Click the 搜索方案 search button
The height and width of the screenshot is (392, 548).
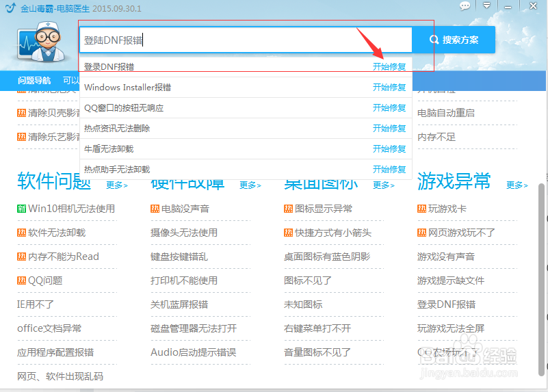(454, 40)
